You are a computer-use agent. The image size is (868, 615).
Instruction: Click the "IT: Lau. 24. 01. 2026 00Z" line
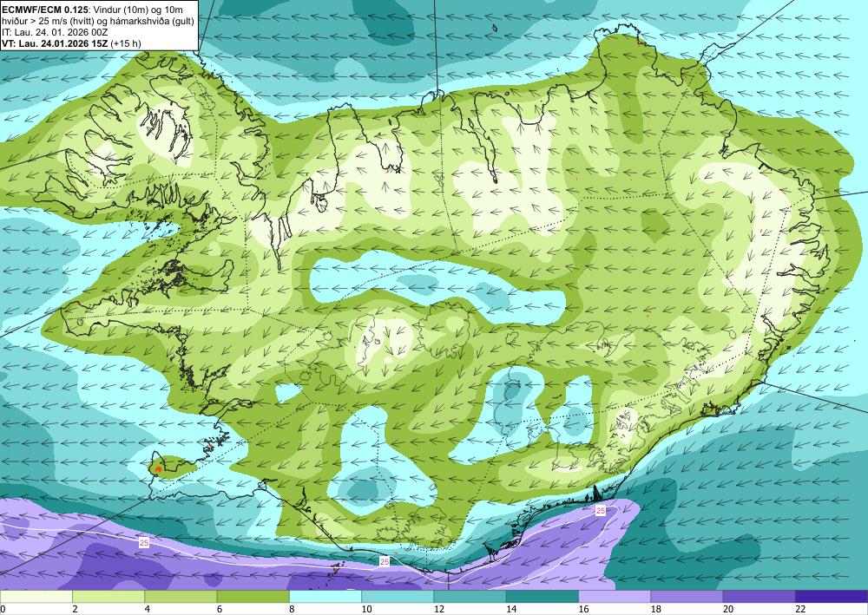55,32
